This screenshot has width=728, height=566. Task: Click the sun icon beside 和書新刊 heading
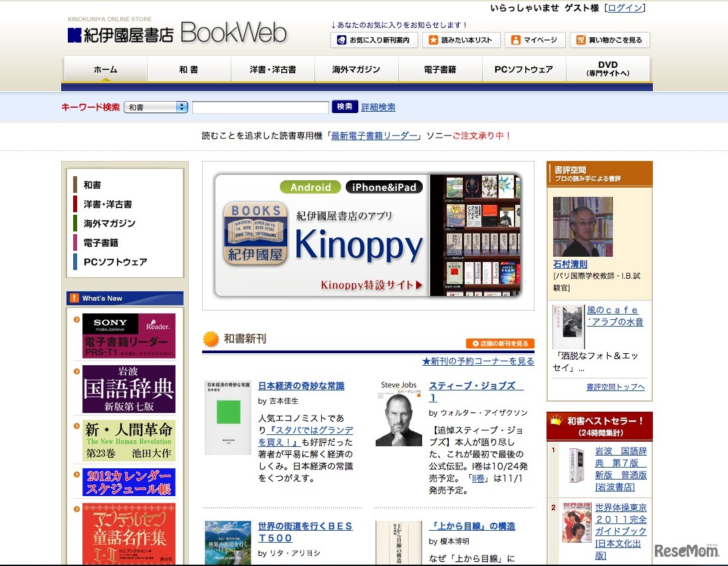[210, 339]
